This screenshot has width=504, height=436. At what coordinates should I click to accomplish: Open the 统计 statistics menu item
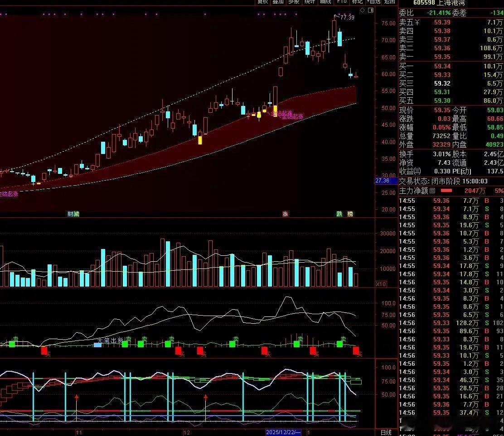pos(310,2)
